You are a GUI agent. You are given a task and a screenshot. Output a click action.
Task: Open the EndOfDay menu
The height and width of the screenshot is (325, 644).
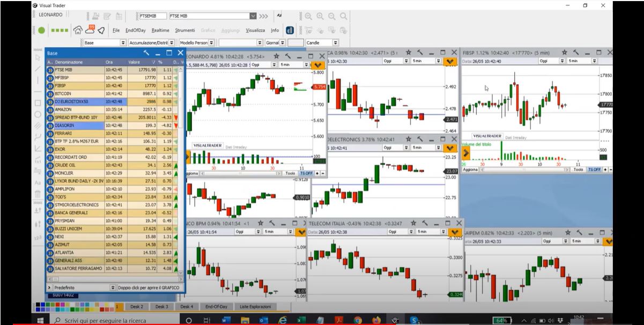[136, 31]
